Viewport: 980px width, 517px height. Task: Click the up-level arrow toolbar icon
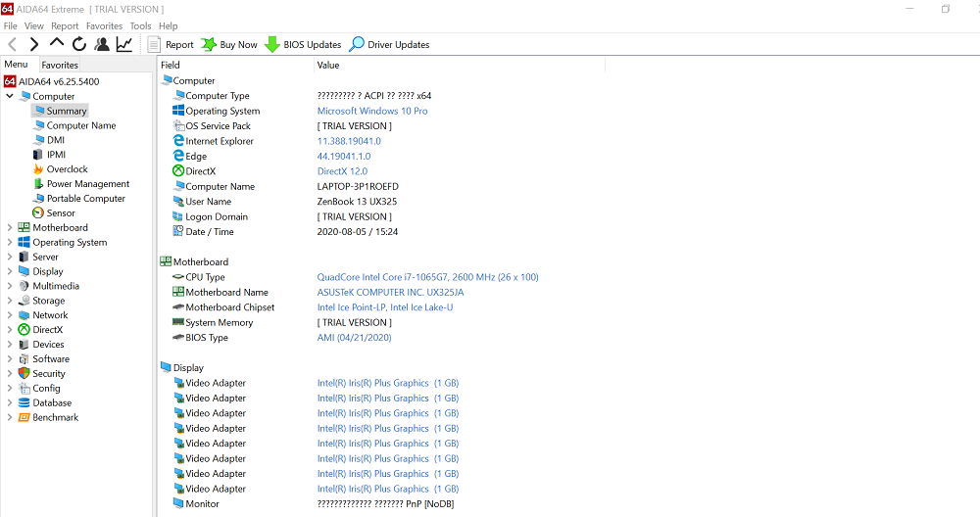(56, 43)
